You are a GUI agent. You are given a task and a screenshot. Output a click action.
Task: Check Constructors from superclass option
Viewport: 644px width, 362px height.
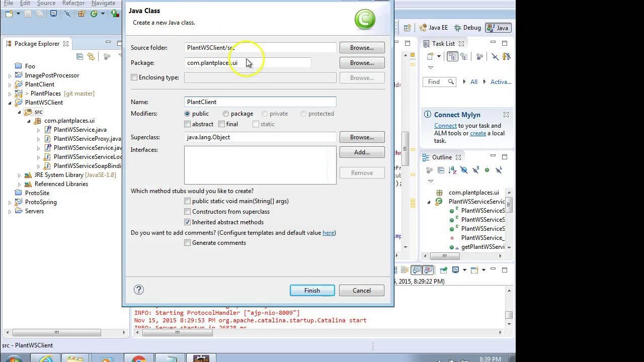click(x=187, y=212)
